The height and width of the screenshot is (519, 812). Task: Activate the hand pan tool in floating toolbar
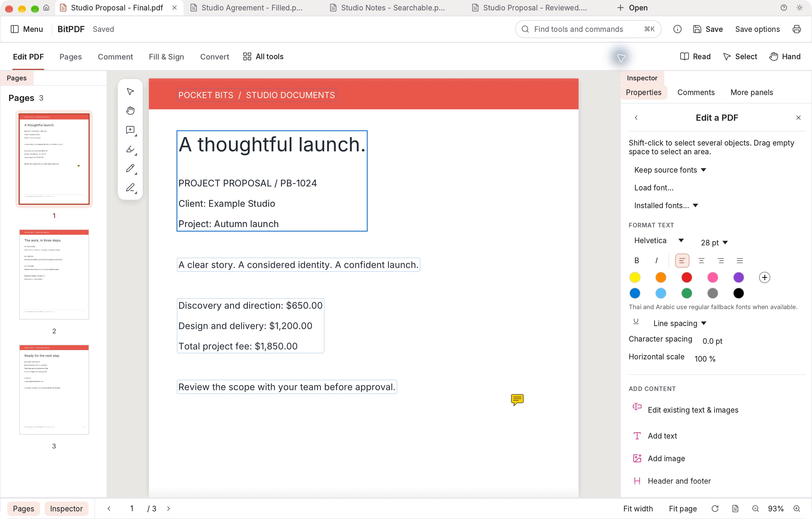point(130,111)
